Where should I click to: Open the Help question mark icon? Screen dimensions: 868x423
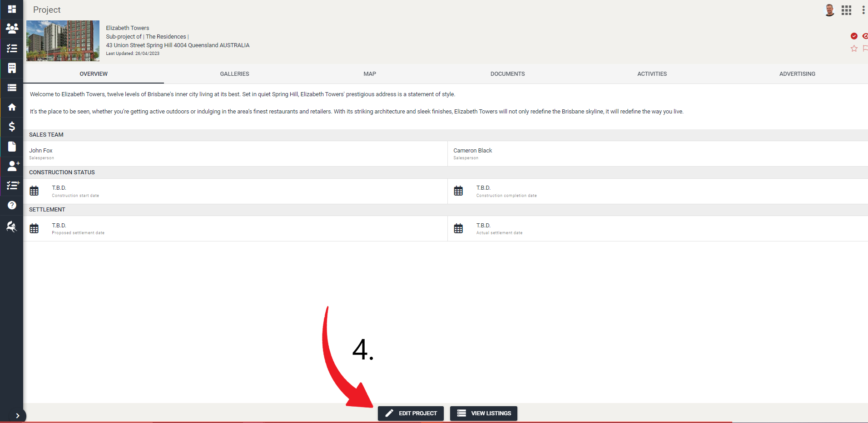coord(11,205)
